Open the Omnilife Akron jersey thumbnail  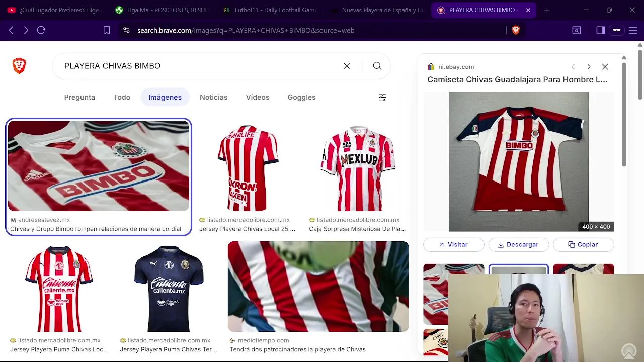tap(248, 168)
